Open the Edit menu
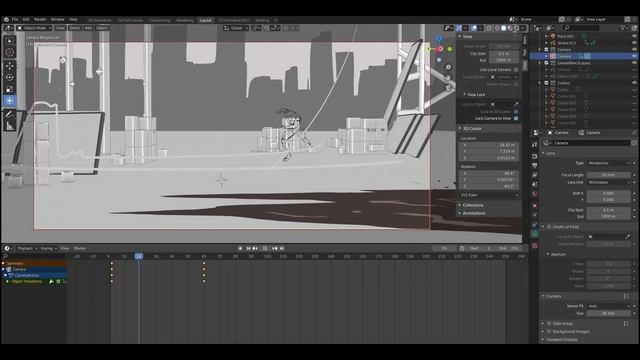The height and width of the screenshot is (360, 640). point(26,19)
